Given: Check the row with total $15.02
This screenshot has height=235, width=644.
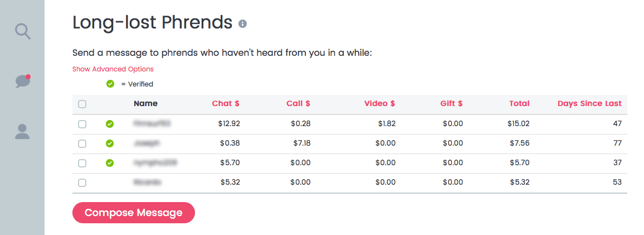Looking at the screenshot, I should tap(82, 124).
